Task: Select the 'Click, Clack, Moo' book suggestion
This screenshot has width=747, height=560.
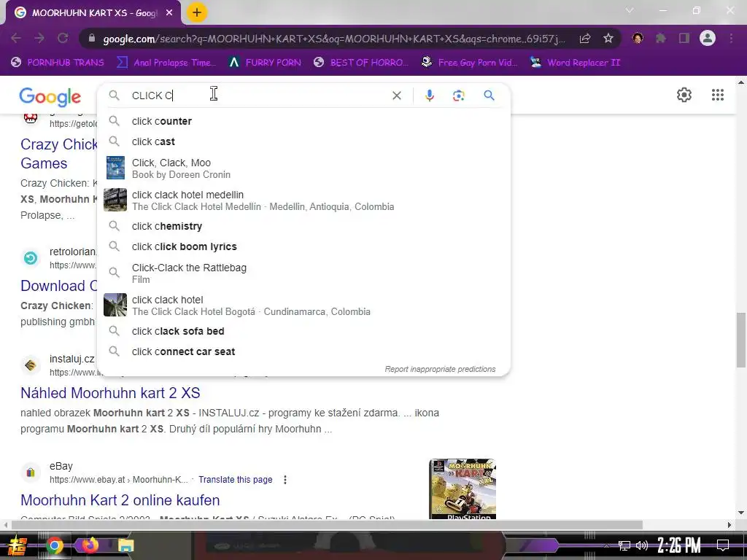Action: pyautogui.click(x=303, y=168)
